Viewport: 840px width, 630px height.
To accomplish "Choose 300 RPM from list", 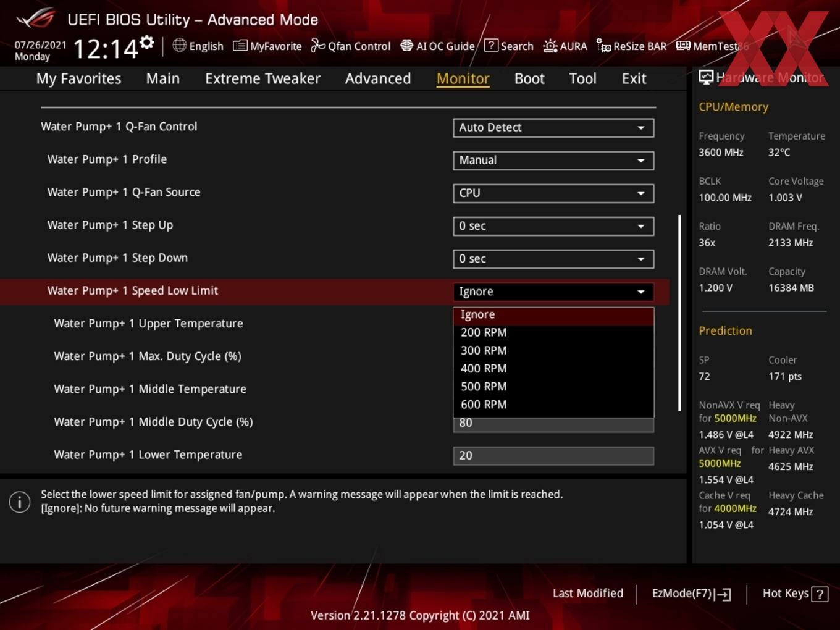I will tap(553, 350).
